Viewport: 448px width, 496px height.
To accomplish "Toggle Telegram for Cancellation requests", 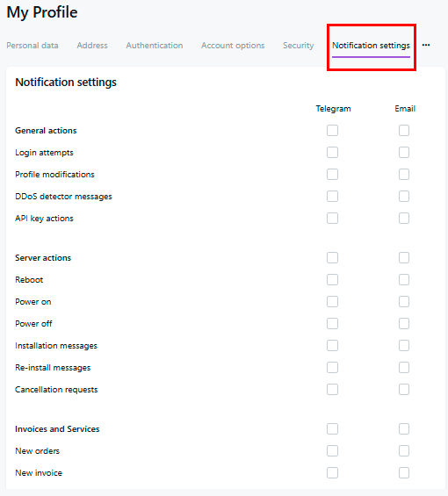I will (x=332, y=390).
